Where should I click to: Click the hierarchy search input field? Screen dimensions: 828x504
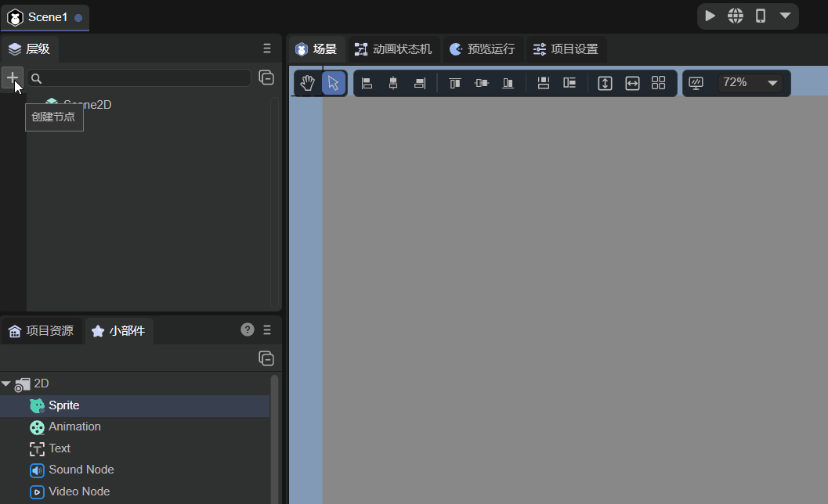point(141,78)
